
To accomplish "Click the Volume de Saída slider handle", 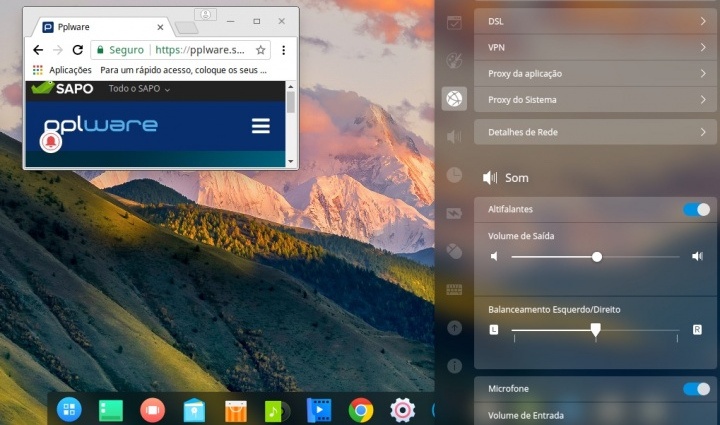I will [597, 257].
